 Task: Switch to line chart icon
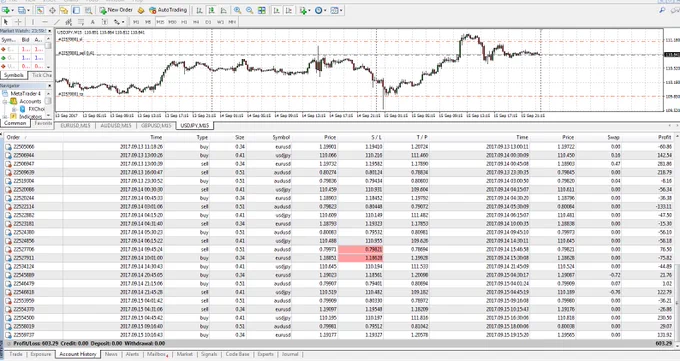(224, 10)
